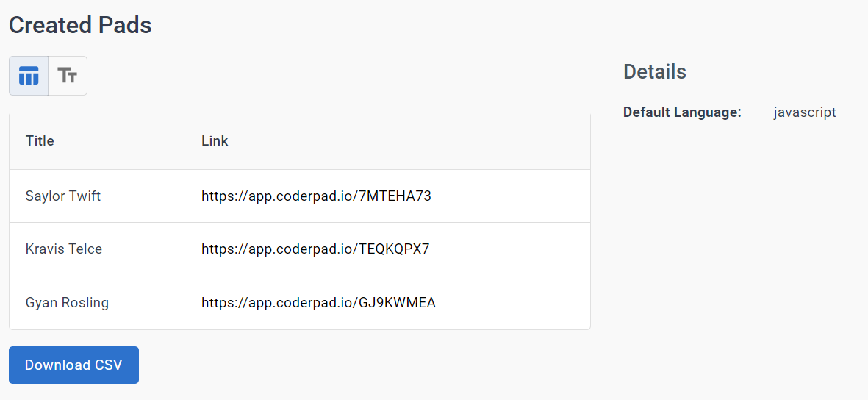868x400 pixels.
Task: Click the Default Language label
Action: tap(682, 113)
